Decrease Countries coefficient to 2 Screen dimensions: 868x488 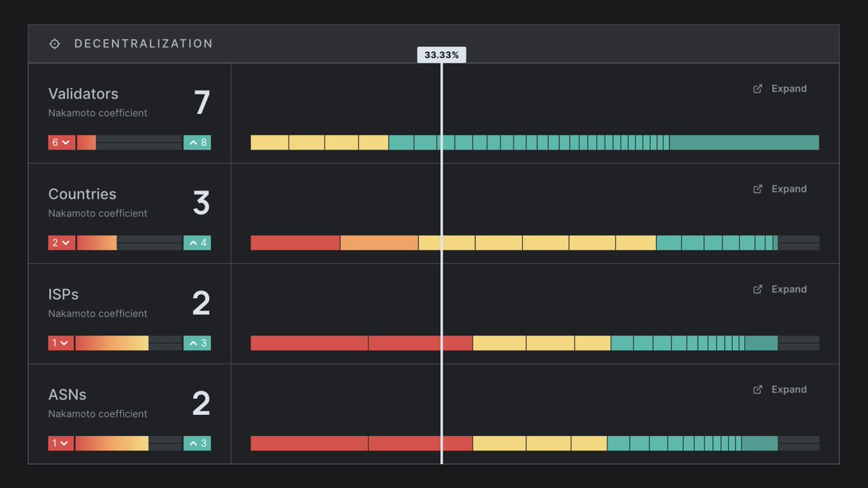click(x=61, y=243)
